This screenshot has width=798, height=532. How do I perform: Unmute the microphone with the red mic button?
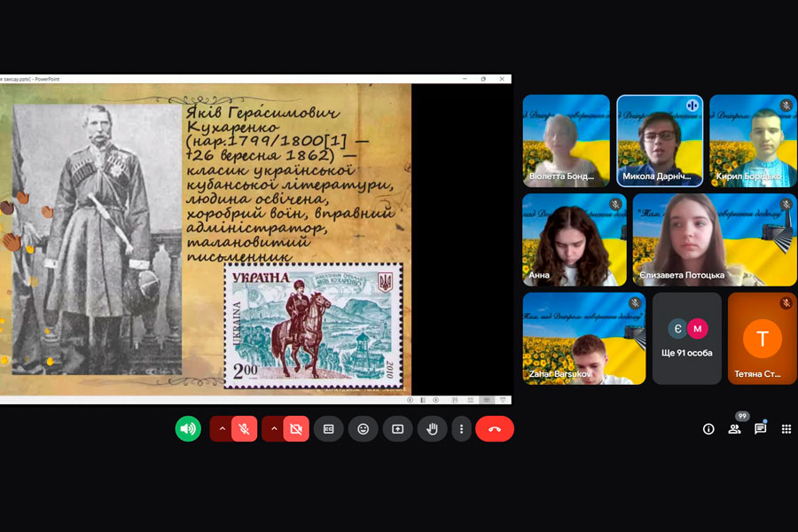tap(245, 428)
